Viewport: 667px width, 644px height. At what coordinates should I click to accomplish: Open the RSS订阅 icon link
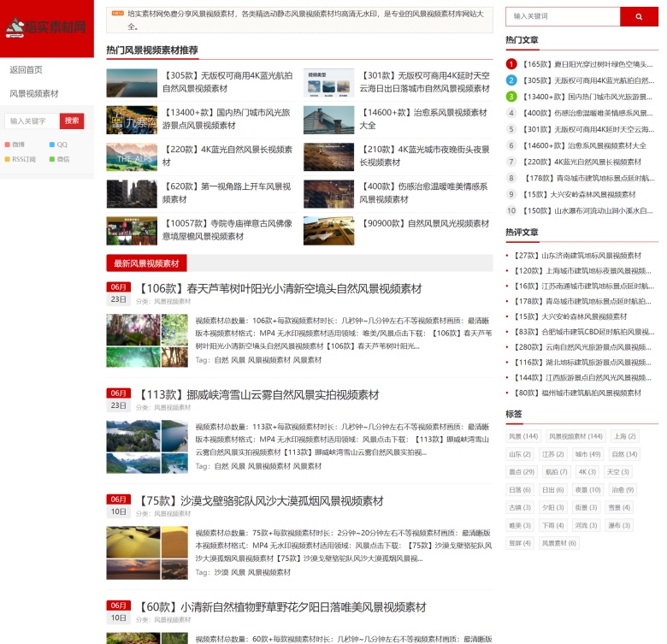20,159
